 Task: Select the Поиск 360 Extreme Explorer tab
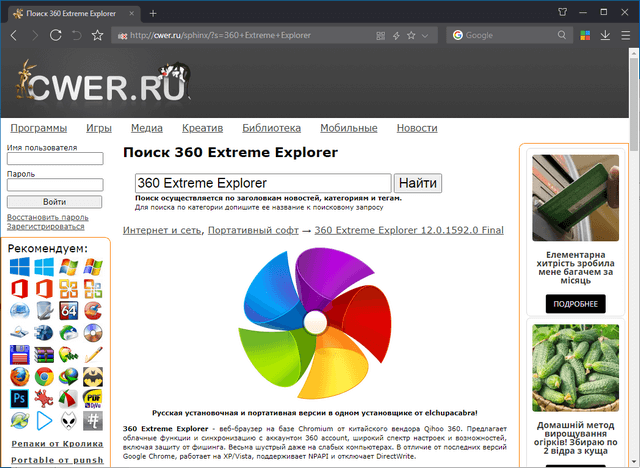click(x=71, y=13)
